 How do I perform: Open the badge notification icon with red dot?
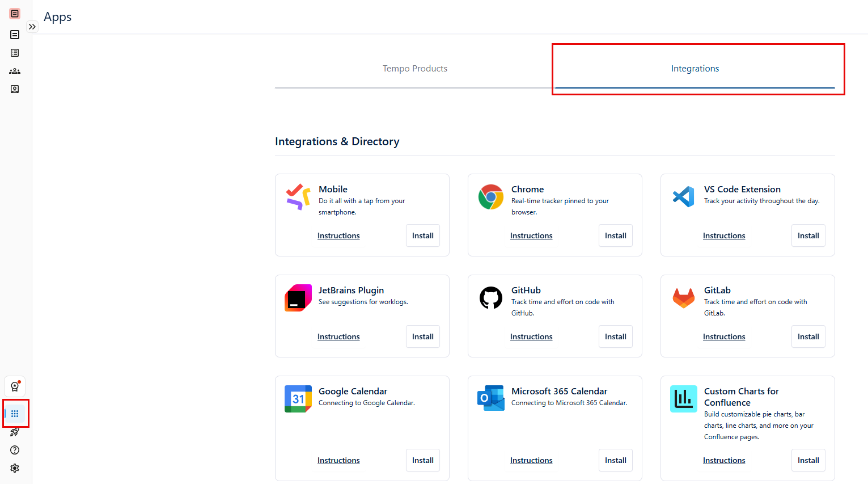15,386
